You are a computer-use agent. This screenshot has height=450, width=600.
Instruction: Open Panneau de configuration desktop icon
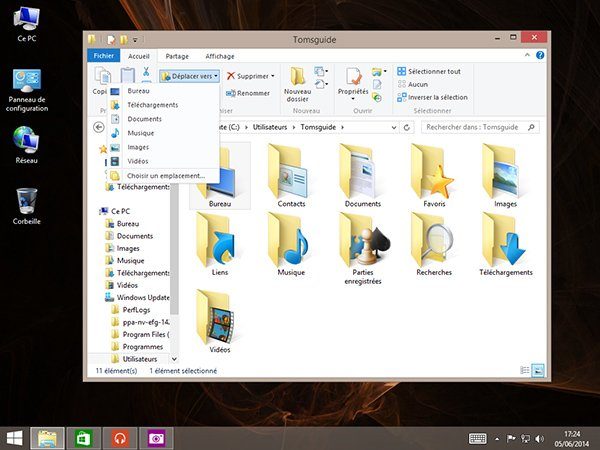pyautogui.click(x=27, y=90)
